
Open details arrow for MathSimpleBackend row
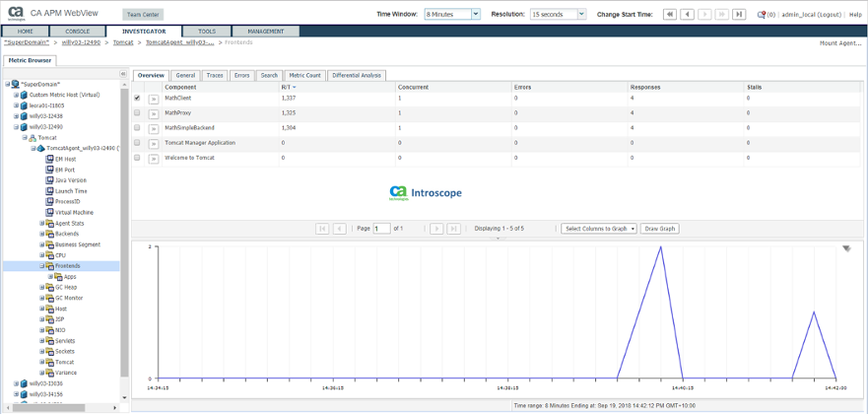click(154, 128)
